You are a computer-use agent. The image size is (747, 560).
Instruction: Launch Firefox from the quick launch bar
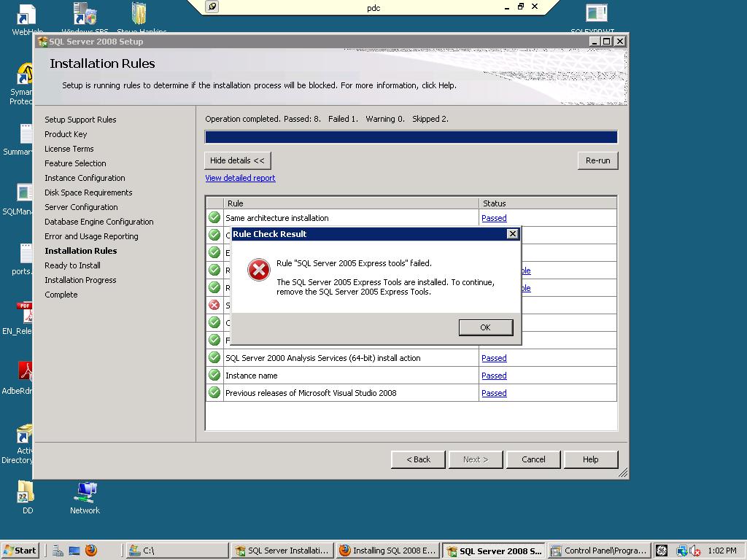[90, 551]
